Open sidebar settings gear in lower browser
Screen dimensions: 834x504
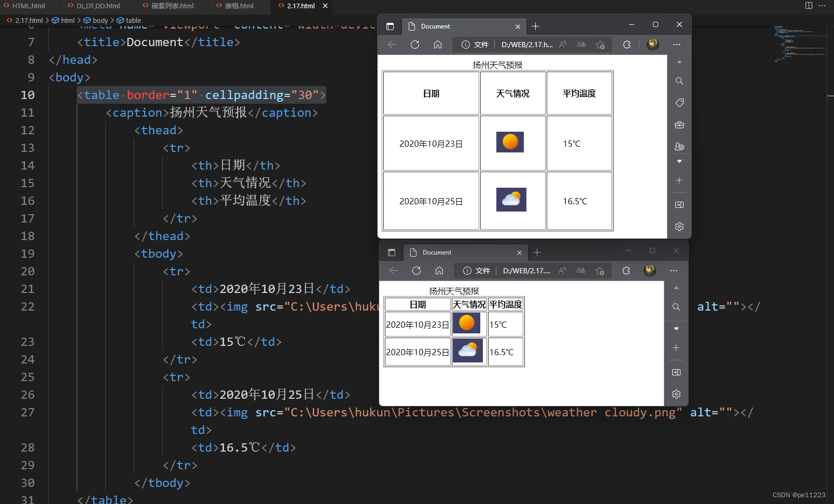(676, 394)
